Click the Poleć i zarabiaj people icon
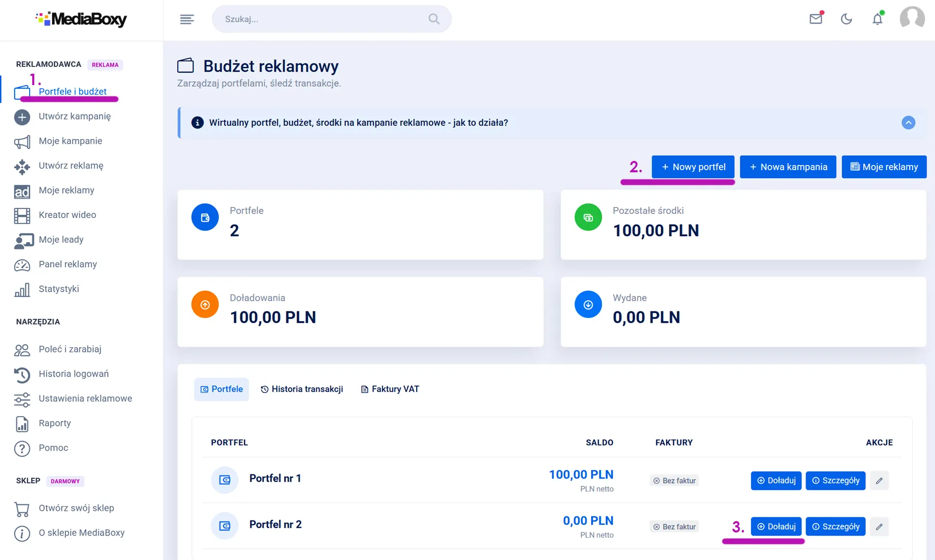The height and width of the screenshot is (560, 935). pos(22,350)
